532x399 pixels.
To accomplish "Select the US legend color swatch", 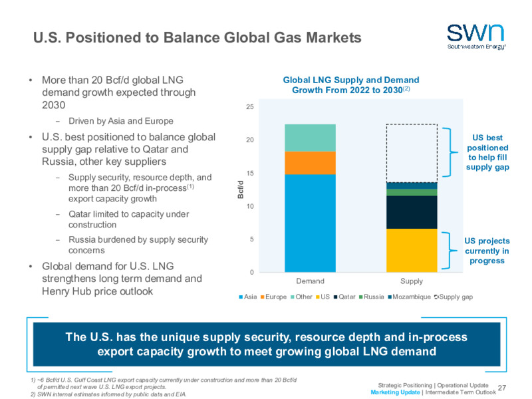I will (x=318, y=297).
